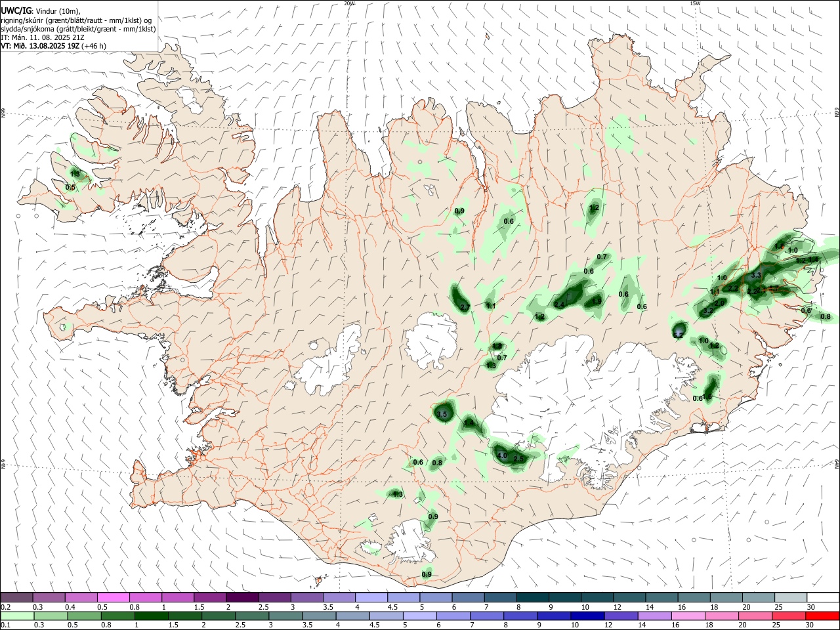Select the 2.0 rain value label
This screenshot has width=840, height=630.
pyautogui.click(x=719, y=303)
